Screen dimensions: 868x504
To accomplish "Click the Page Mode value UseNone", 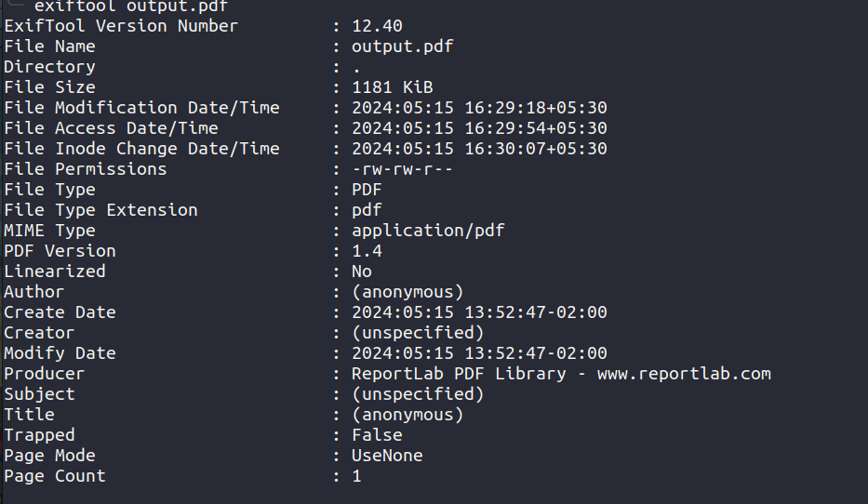I will click(x=388, y=456).
